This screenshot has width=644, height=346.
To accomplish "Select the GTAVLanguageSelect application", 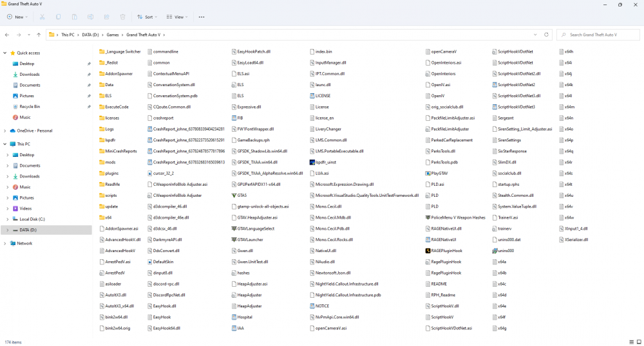I will pyautogui.click(x=253, y=229).
